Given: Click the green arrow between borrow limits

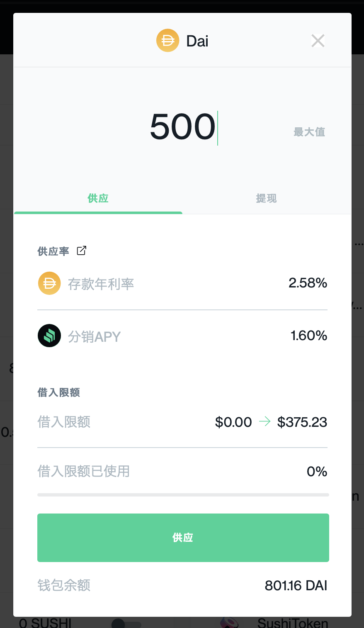Looking at the screenshot, I should click(x=265, y=422).
